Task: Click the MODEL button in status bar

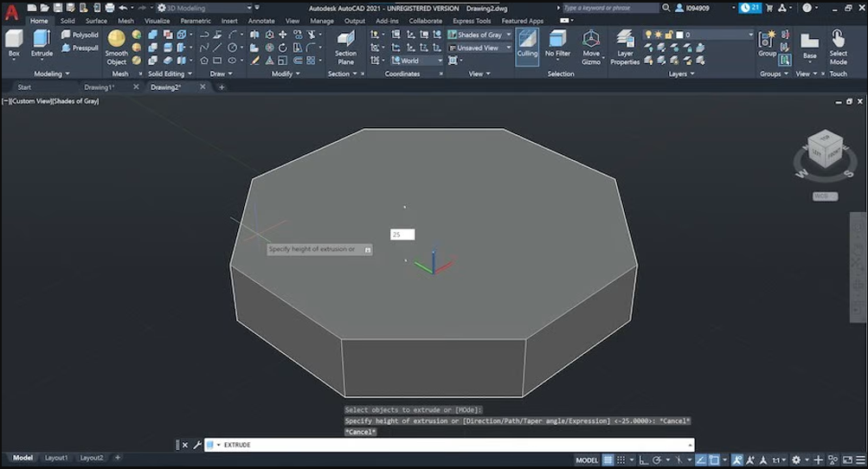Action: pyautogui.click(x=587, y=460)
